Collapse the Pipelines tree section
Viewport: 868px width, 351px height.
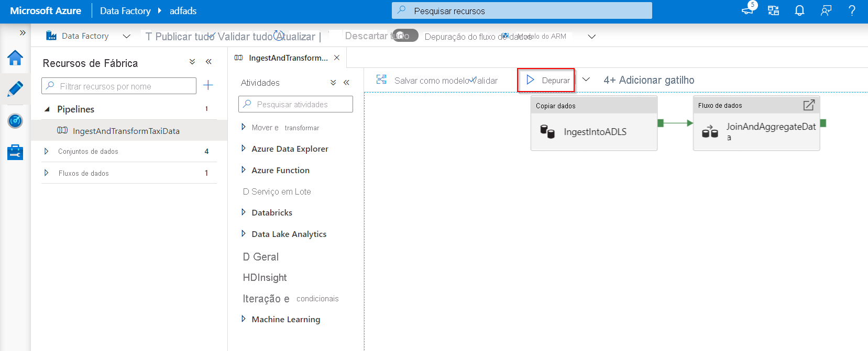[47, 109]
